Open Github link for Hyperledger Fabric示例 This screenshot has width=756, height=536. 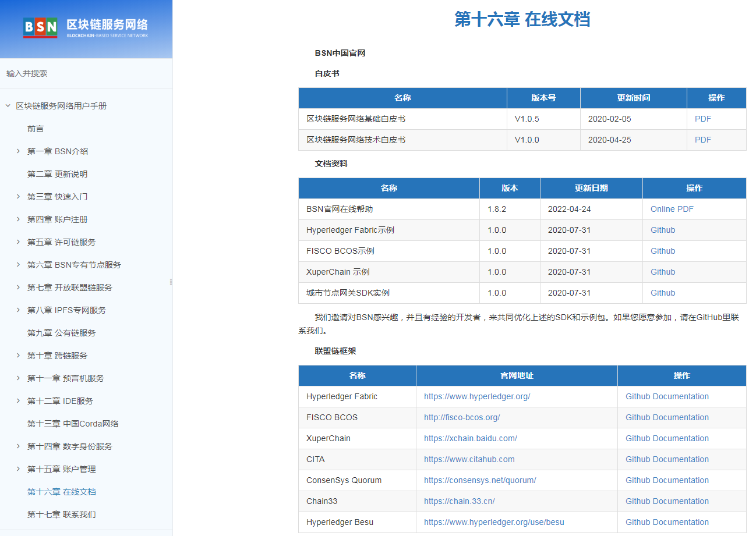tap(663, 230)
